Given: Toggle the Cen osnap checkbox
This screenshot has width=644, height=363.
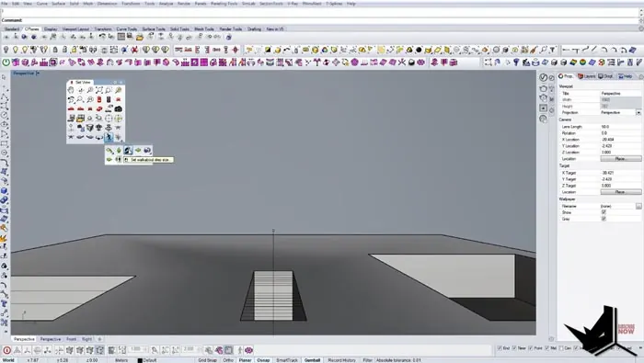Looking at the screenshot, I should [x=561, y=347].
